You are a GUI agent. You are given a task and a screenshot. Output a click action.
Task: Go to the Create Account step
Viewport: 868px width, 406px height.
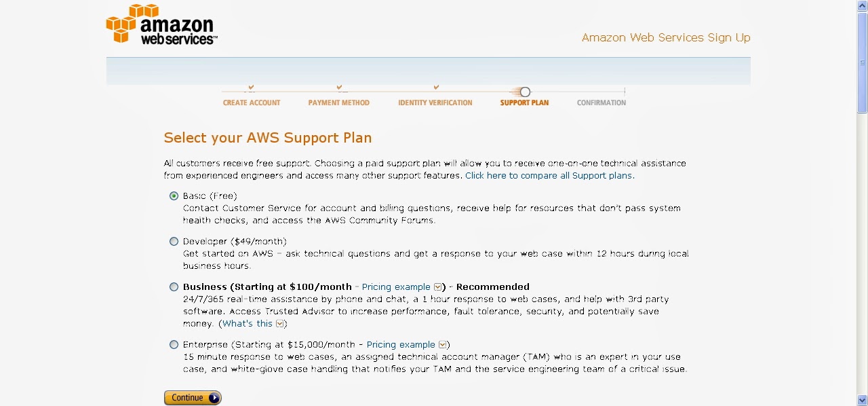(252, 103)
